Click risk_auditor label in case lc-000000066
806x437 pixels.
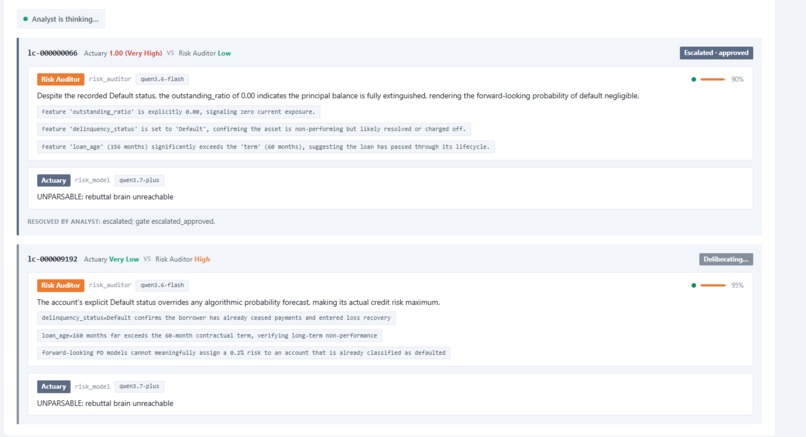click(x=110, y=79)
